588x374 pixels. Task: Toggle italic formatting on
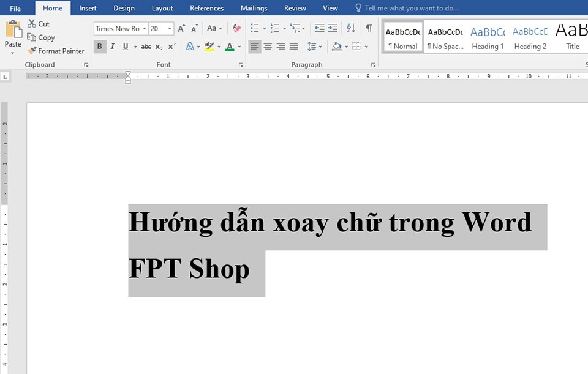click(112, 46)
